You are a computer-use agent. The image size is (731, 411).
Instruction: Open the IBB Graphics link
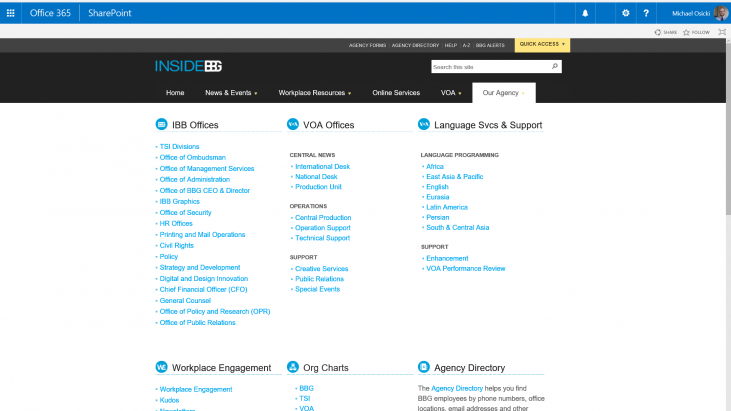pyautogui.click(x=179, y=201)
